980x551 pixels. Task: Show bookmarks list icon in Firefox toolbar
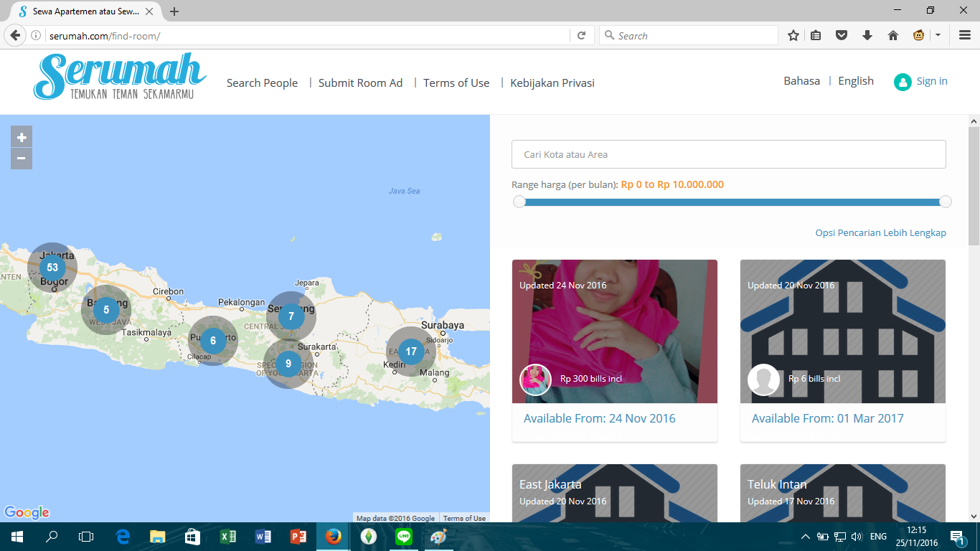(x=816, y=35)
